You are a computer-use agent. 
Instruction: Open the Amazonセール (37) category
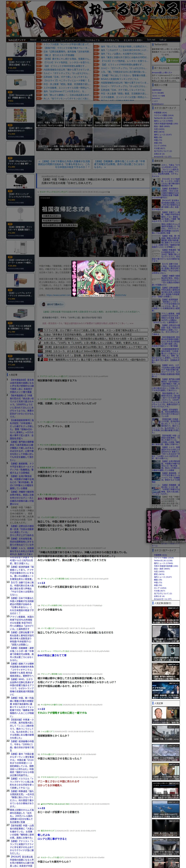pyautogui.click(x=162, y=156)
